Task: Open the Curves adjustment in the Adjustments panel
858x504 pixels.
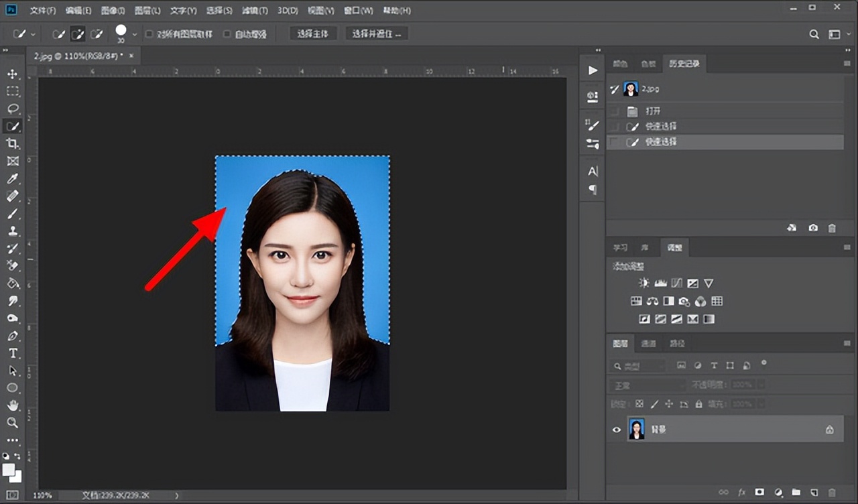Action: click(676, 283)
